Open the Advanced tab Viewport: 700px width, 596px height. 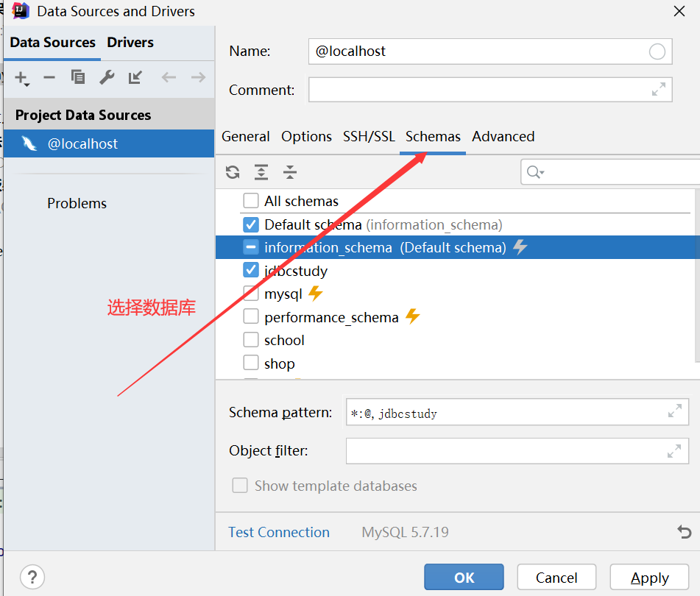tap(503, 137)
